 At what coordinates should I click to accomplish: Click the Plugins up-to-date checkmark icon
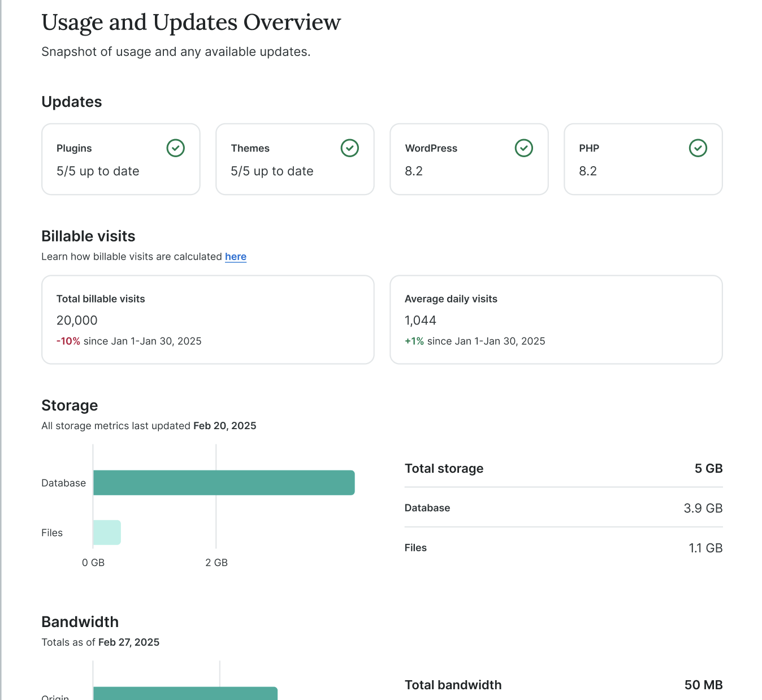click(175, 148)
